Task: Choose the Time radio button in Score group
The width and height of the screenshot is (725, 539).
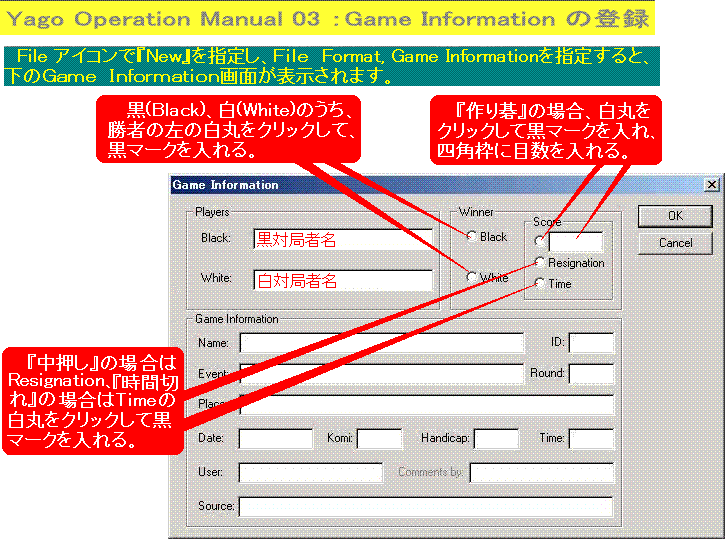Action: click(x=539, y=283)
